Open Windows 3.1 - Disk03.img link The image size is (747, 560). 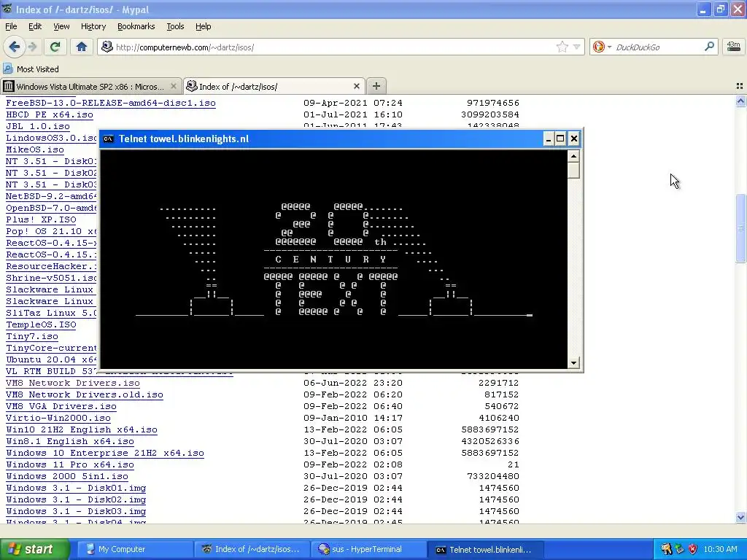(x=76, y=511)
